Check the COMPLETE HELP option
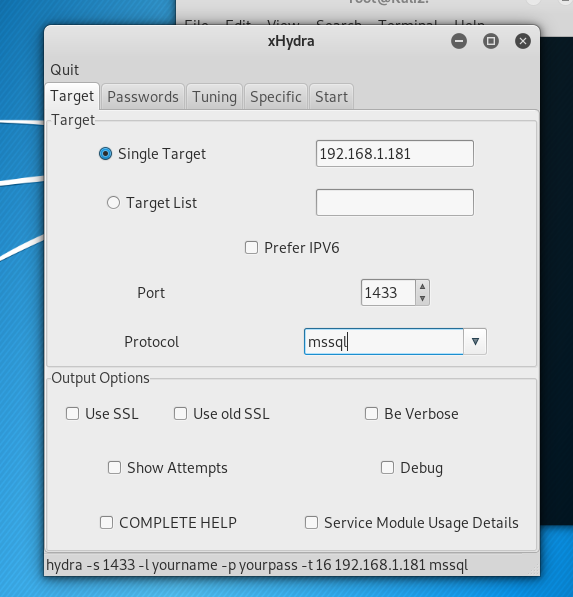 click(106, 522)
